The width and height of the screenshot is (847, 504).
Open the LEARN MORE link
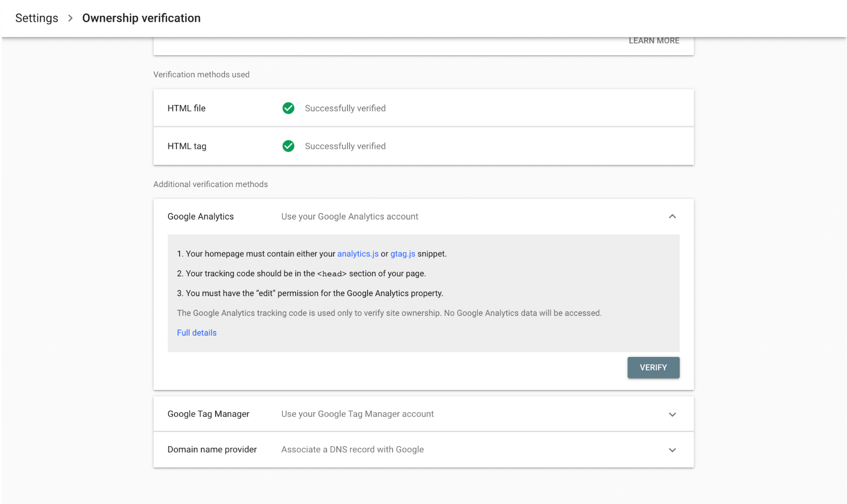(x=654, y=41)
